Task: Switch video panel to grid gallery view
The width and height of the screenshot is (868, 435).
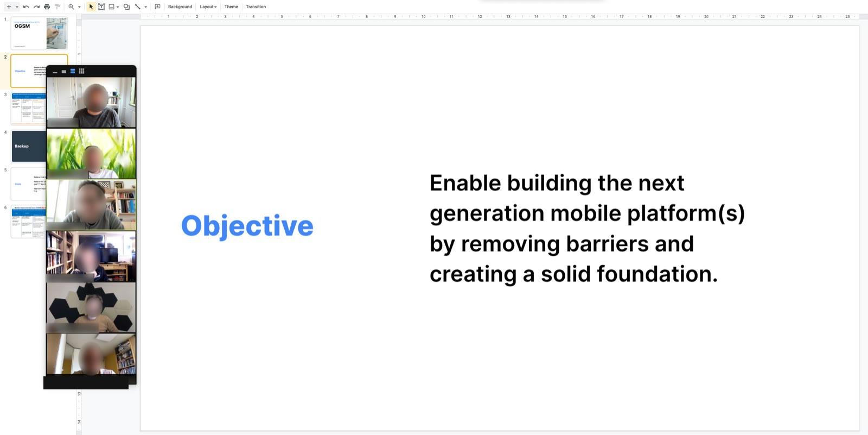Action: pos(81,71)
